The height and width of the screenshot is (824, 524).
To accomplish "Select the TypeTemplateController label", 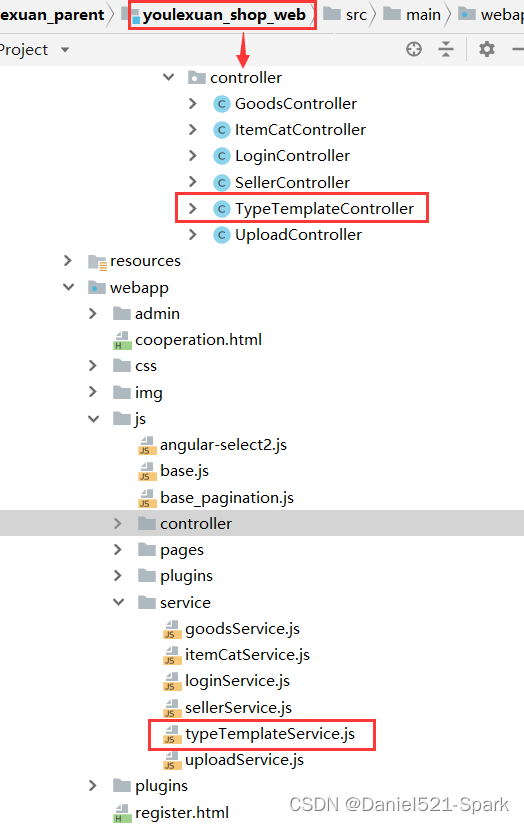I will tap(324, 209).
